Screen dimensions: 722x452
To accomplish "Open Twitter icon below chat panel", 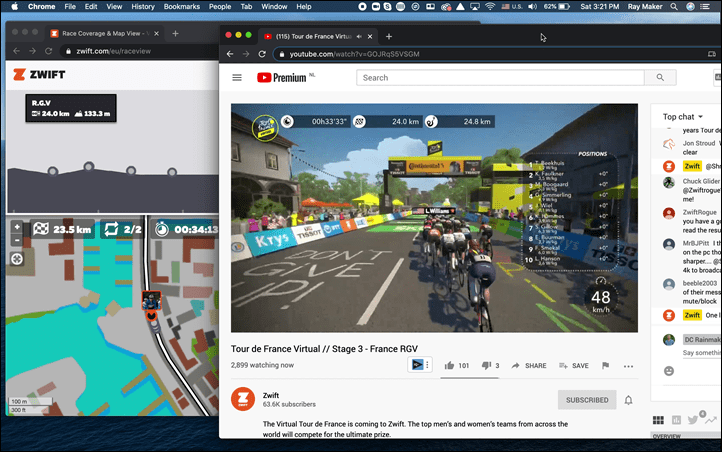I will (692, 420).
